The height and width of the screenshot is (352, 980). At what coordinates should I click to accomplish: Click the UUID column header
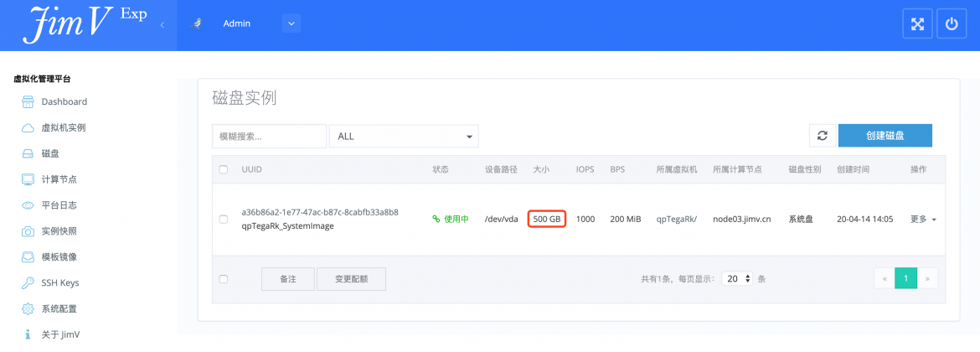coord(252,169)
